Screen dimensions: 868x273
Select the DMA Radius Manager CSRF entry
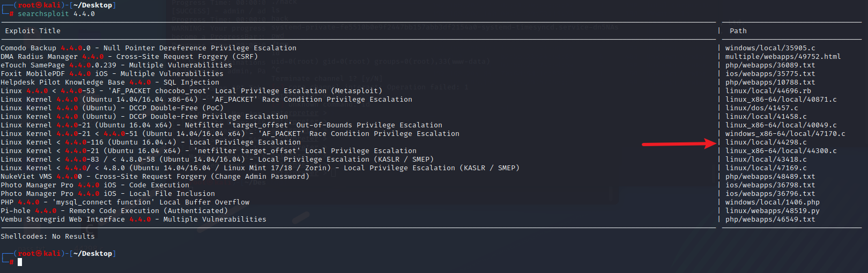(129, 57)
